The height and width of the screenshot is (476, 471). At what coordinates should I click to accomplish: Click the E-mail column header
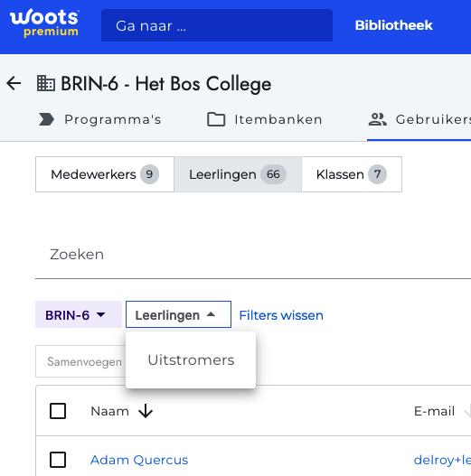pos(434,411)
